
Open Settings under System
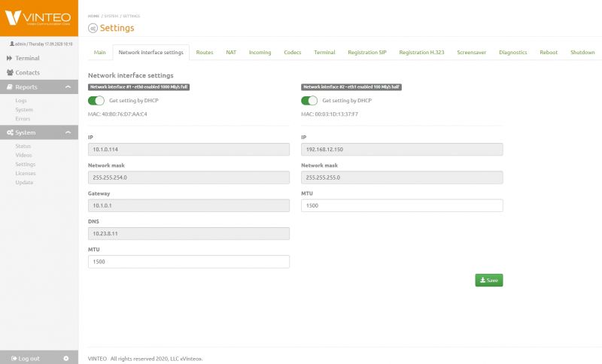click(26, 164)
